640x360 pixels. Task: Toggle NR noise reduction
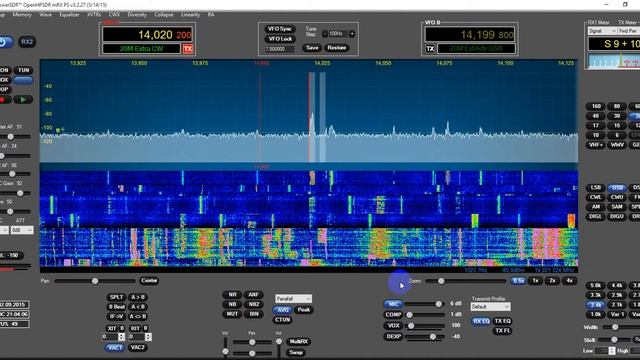coord(232,295)
